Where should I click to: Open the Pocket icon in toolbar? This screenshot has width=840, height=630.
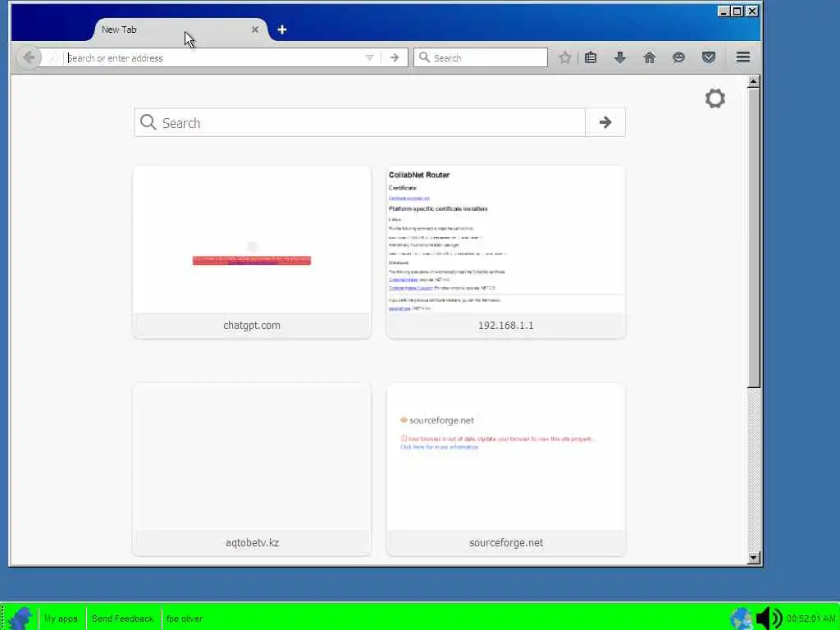click(x=708, y=57)
